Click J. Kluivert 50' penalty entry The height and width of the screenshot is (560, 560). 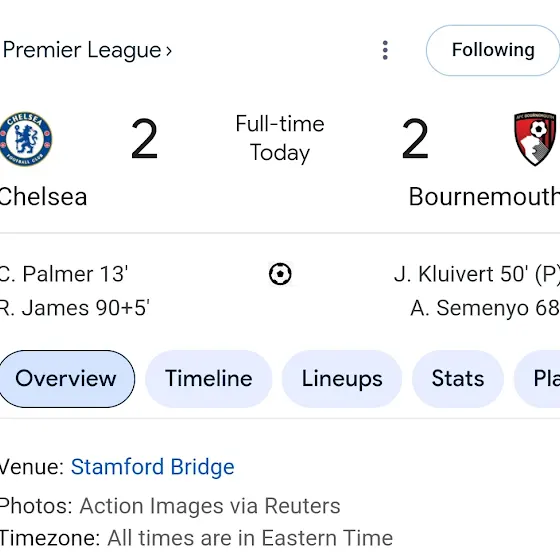pyautogui.click(x=477, y=274)
